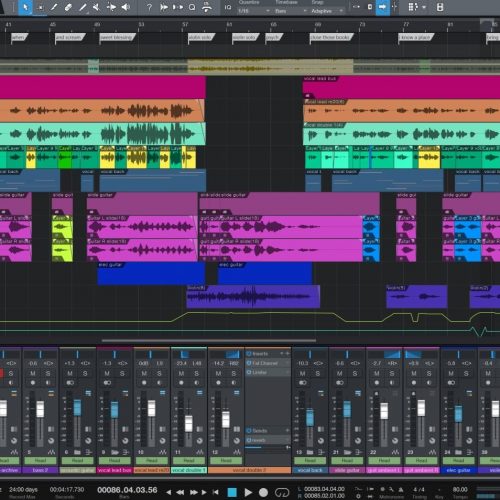
Task: Open the Snap Adaptive dropdown
Action: (x=327, y=11)
